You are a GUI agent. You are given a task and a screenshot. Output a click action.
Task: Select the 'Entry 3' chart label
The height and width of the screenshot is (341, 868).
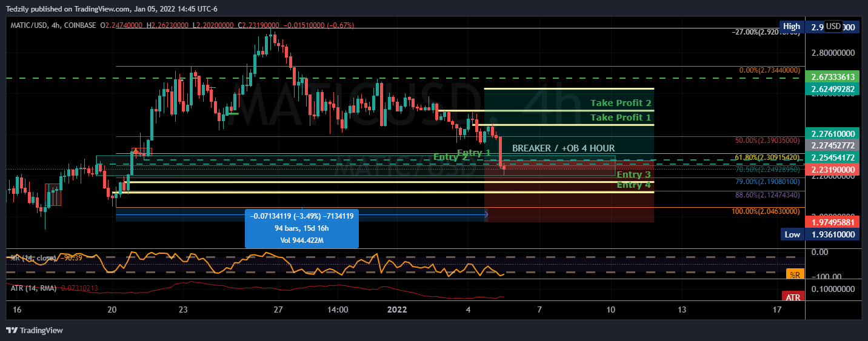633,174
